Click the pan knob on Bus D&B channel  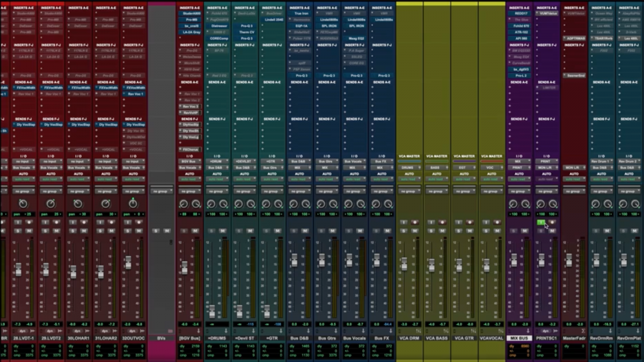pos(294,204)
